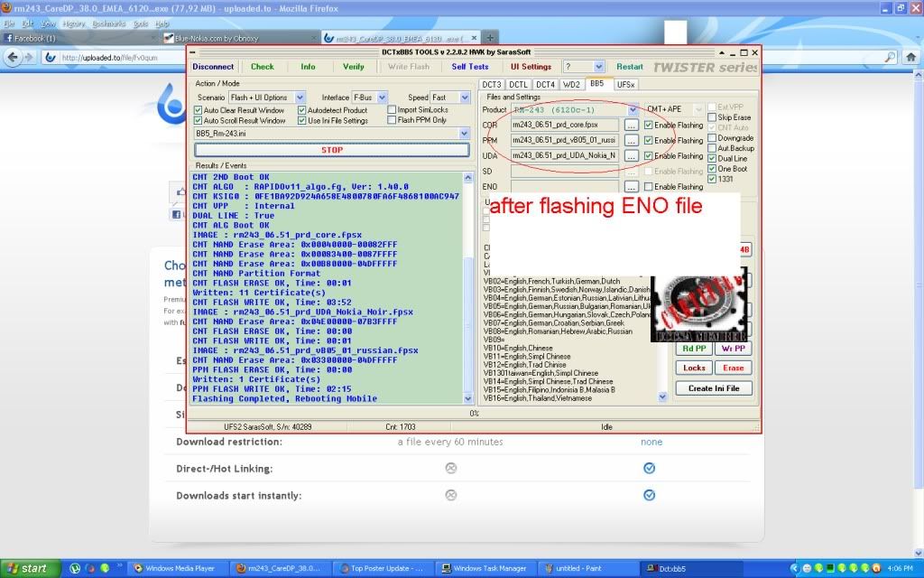Toggle Auto Scroll Result Window checkbox
This screenshot has height=578, width=924.
click(x=198, y=121)
